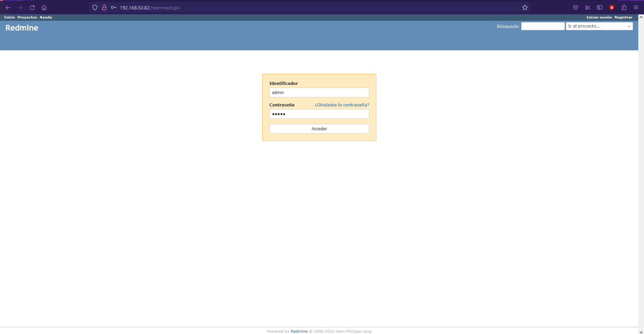The height and width of the screenshot is (334, 644).
Task: Click the Registrar link
Action: (x=623, y=17)
